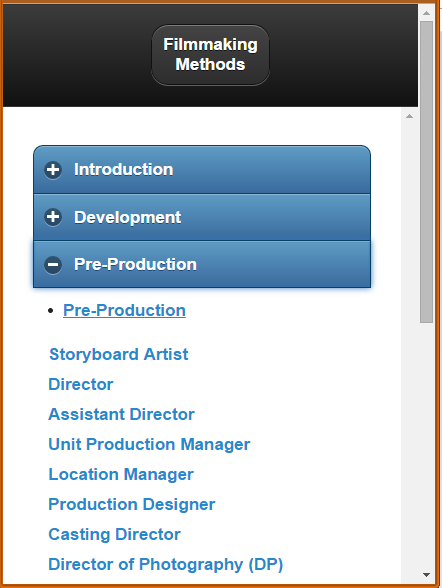Click the outer scrollbar up arrow
442x588 pixels.
click(x=426, y=13)
